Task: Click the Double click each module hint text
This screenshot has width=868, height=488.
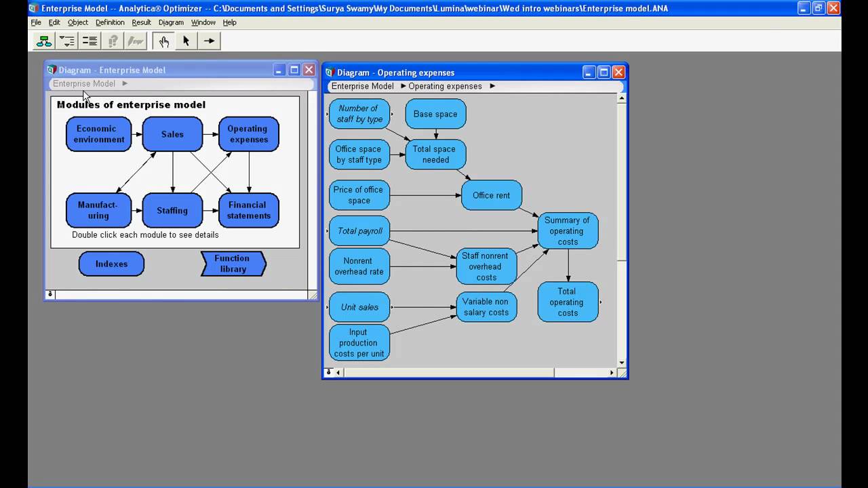Action: tap(145, 235)
